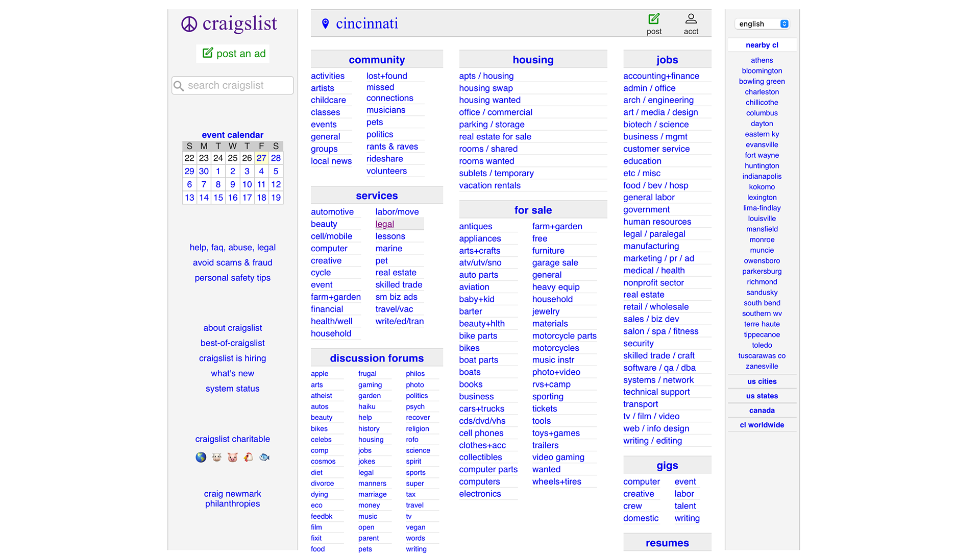Open system status link
This screenshot has width=980, height=554.
(x=233, y=389)
